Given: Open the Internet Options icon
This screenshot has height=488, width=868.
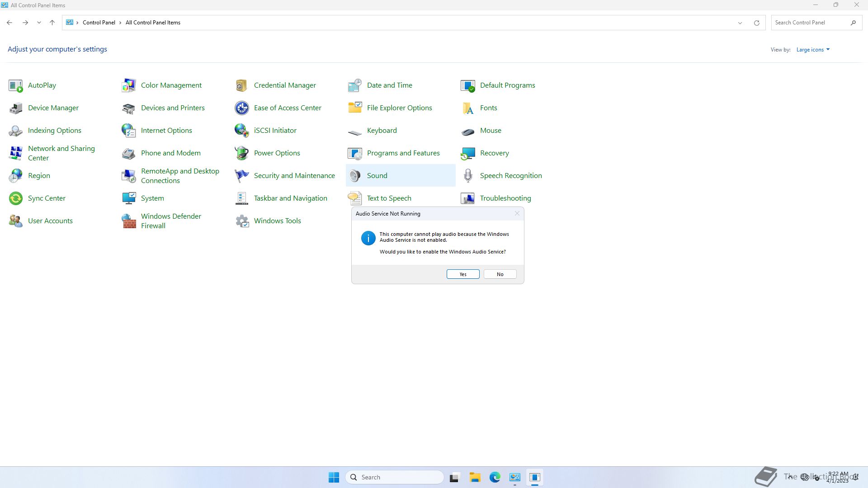Looking at the screenshot, I should click(129, 131).
